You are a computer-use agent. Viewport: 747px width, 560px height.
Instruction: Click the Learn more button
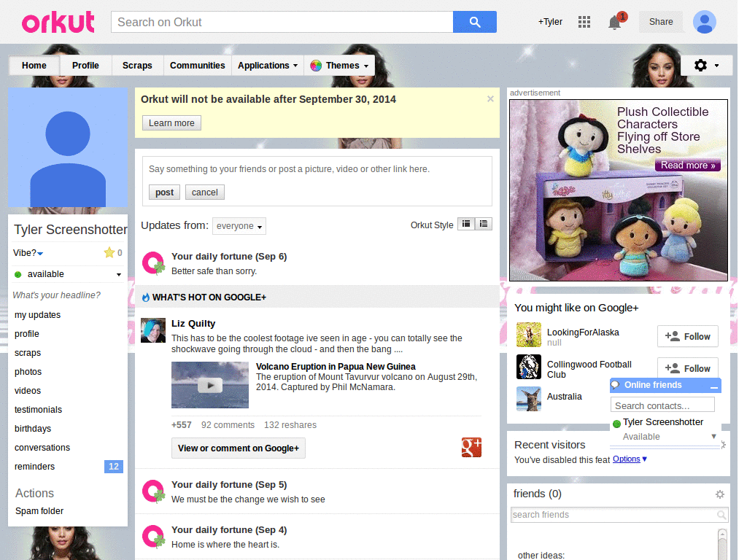tap(171, 122)
